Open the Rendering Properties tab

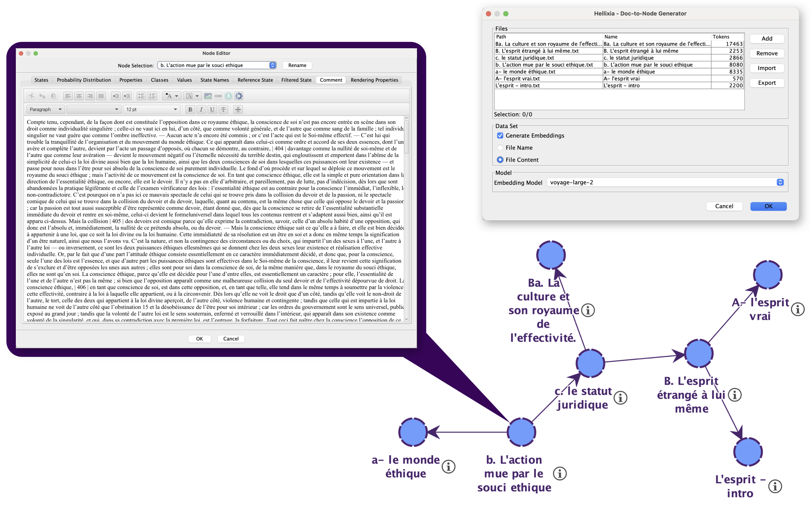point(374,80)
